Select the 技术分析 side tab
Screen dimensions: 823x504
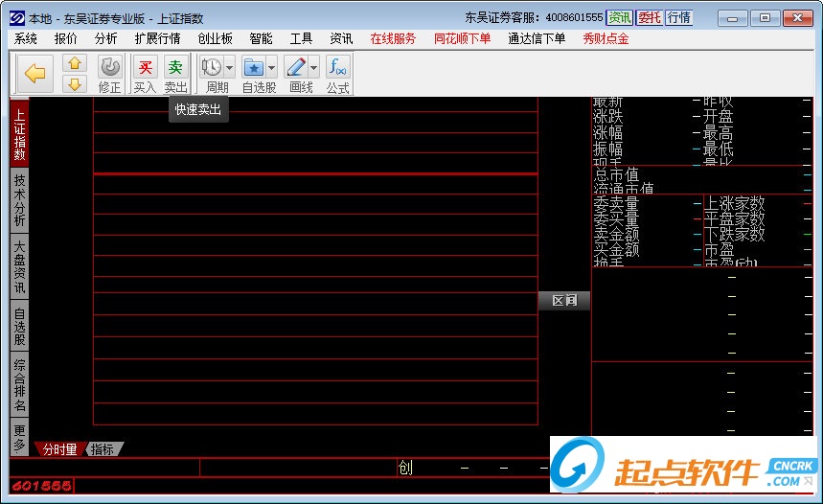pyautogui.click(x=19, y=200)
